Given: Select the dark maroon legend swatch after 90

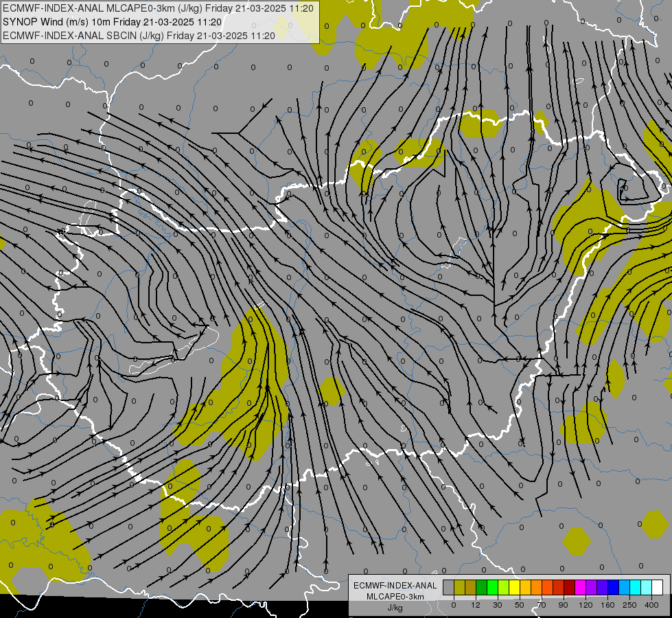Looking at the screenshot, I should 570,587.
